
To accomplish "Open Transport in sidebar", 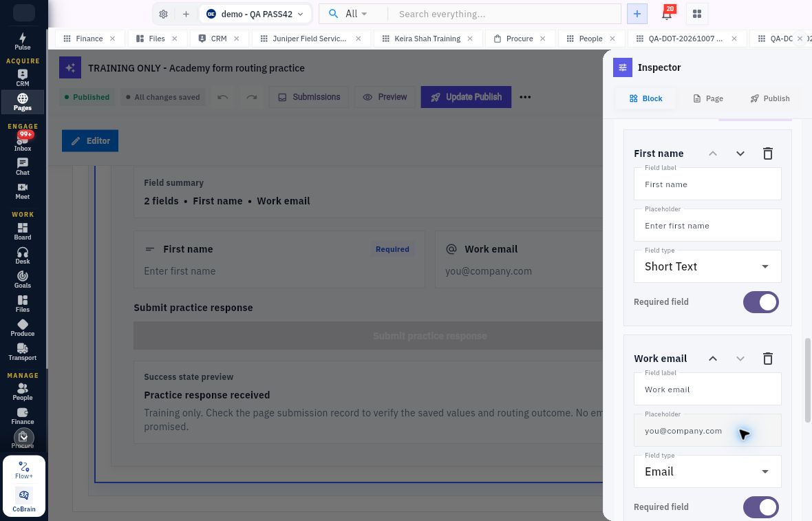I will pyautogui.click(x=22, y=352).
